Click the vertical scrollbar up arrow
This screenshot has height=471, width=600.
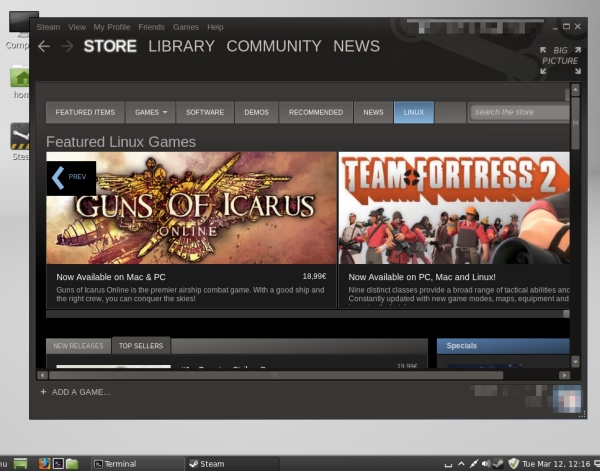pos(575,90)
